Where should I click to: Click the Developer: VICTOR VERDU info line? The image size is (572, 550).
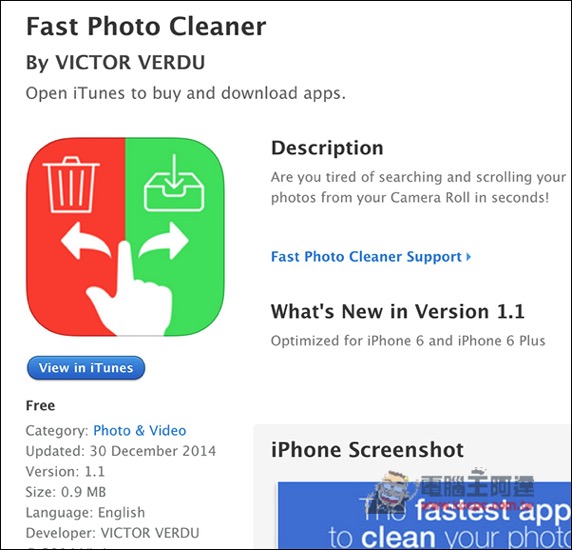pos(112,533)
